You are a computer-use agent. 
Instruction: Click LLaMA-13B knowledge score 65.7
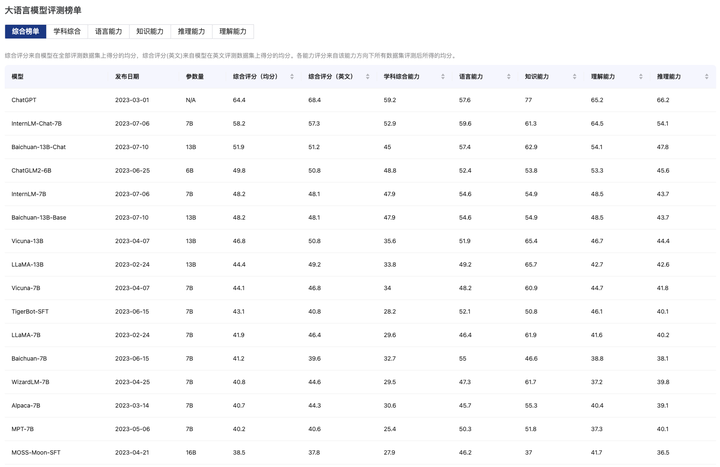point(531,264)
